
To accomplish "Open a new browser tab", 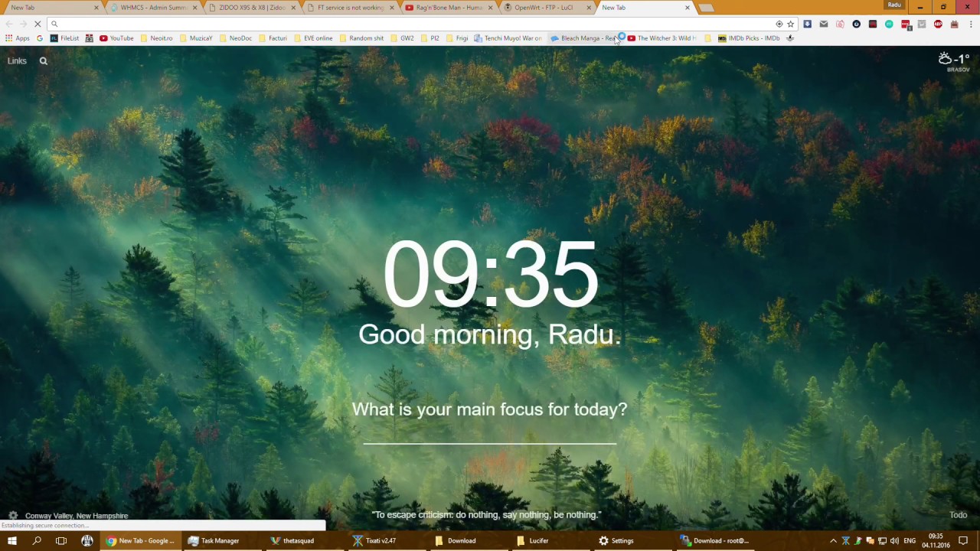I will pyautogui.click(x=706, y=8).
